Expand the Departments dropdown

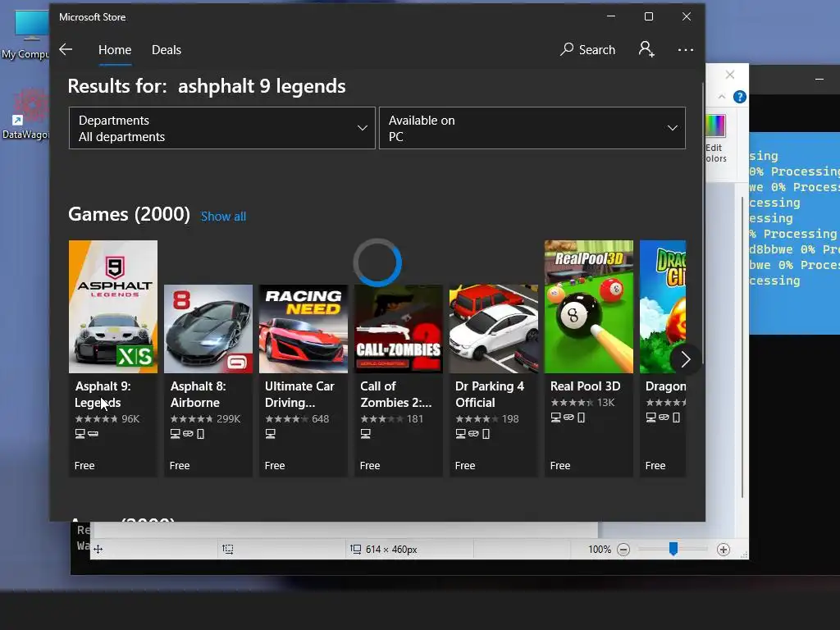[x=221, y=128]
